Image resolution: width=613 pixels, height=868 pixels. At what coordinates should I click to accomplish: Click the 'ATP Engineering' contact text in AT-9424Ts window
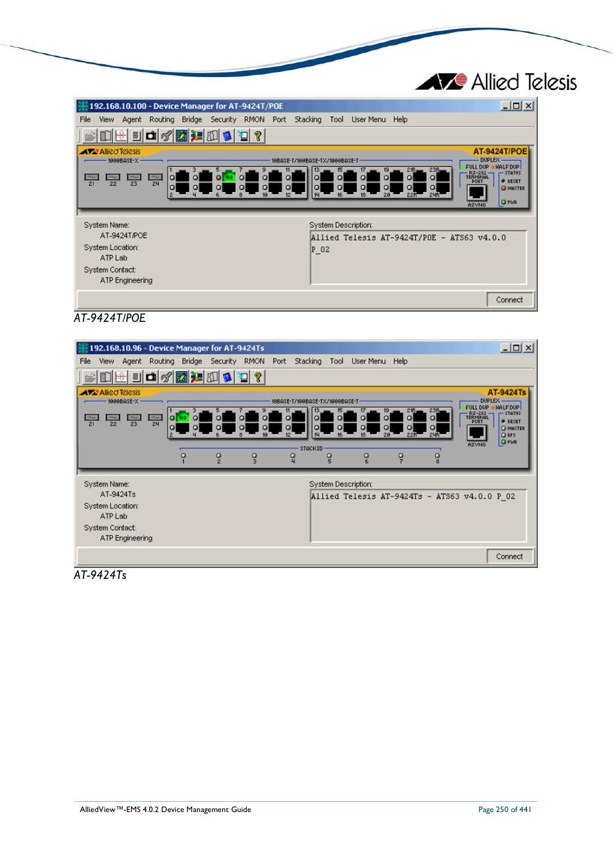pos(126,538)
